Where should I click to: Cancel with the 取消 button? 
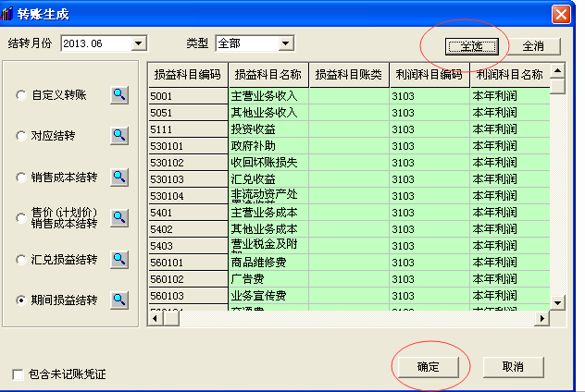(513, 367)
